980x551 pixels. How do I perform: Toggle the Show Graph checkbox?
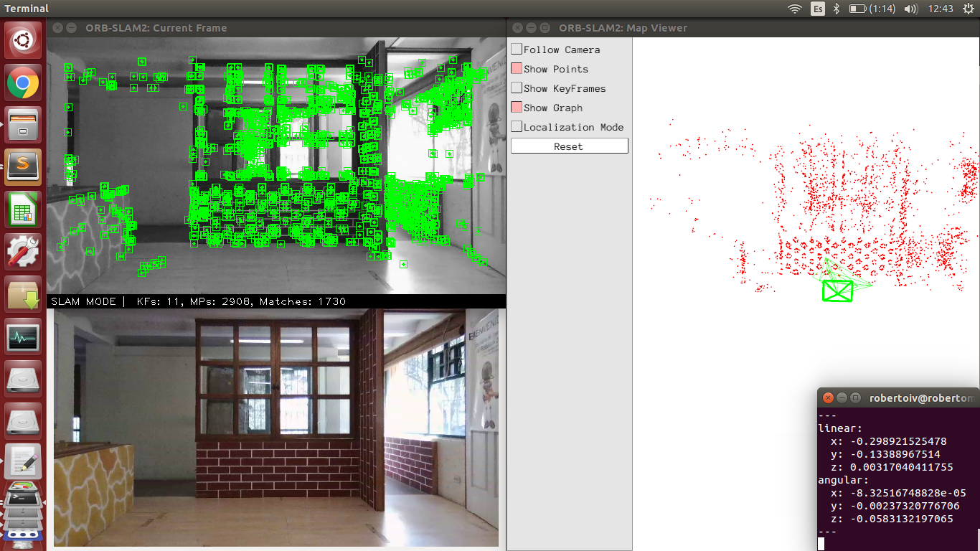517,107
